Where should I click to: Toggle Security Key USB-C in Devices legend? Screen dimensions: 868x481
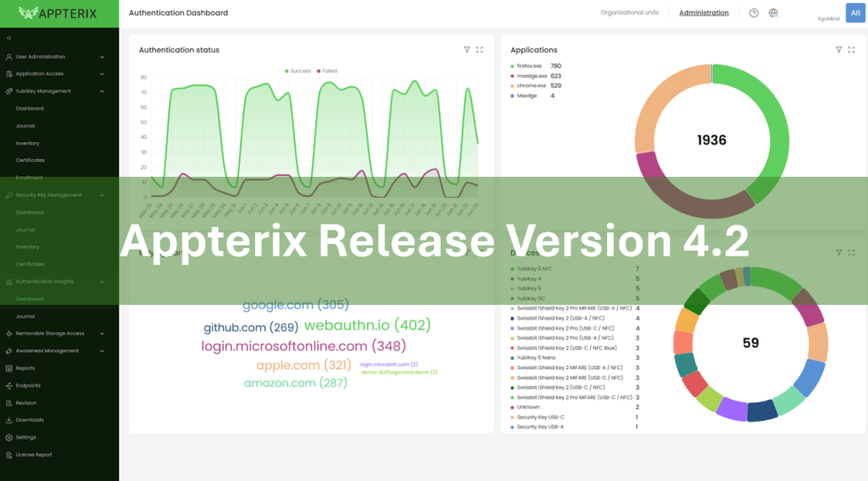(537, 417)
